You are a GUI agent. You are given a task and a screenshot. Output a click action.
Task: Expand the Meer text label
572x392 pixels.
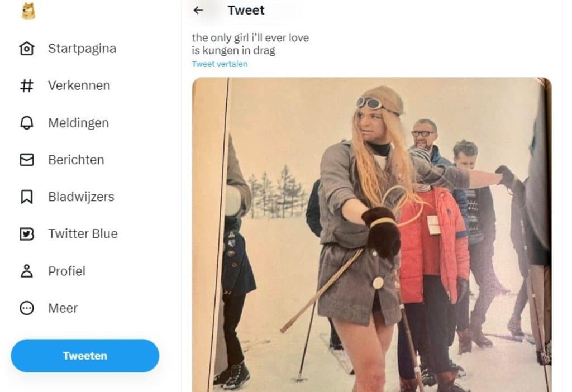click(63, 308)
